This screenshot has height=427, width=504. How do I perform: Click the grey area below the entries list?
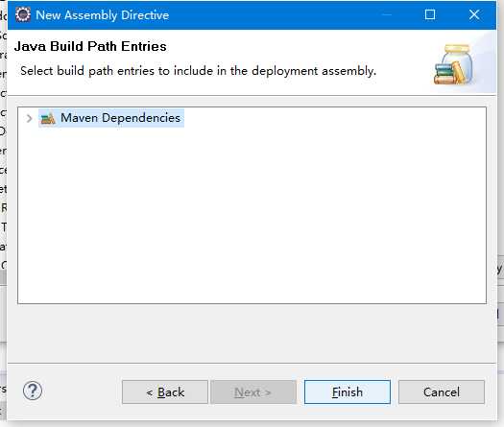coord(252,333)
